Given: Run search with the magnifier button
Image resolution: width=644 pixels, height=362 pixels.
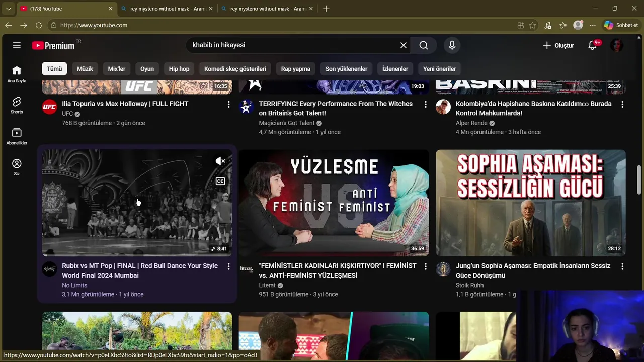Looking at the screenshot, I should [424, 45].
